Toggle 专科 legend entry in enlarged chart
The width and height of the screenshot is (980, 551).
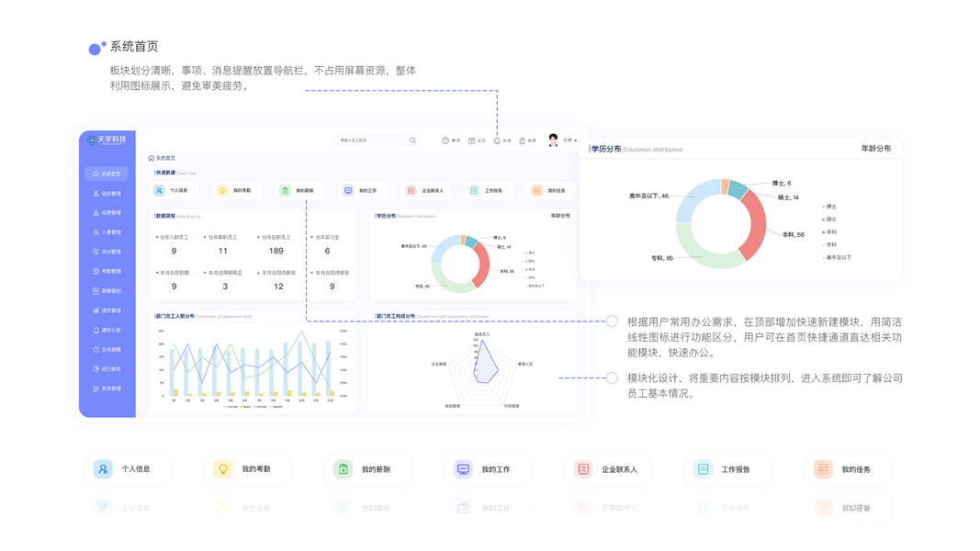pyautogui.click(x=829, y=245)
